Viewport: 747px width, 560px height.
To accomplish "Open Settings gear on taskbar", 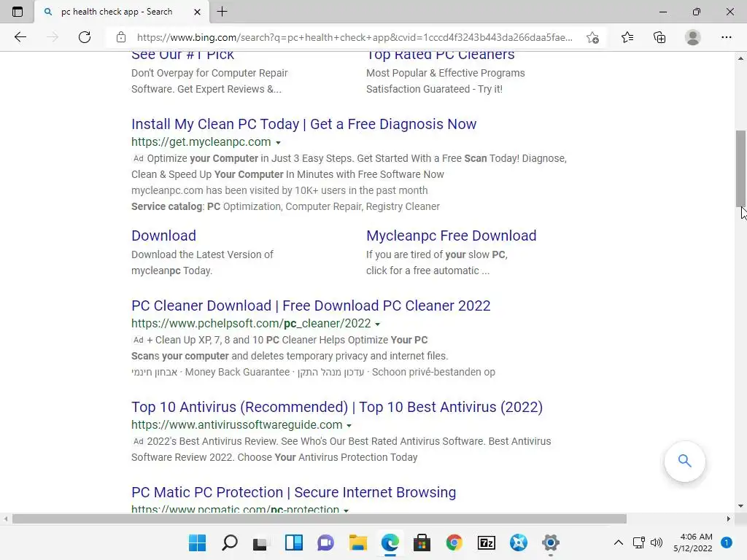I will coord(550,542).
